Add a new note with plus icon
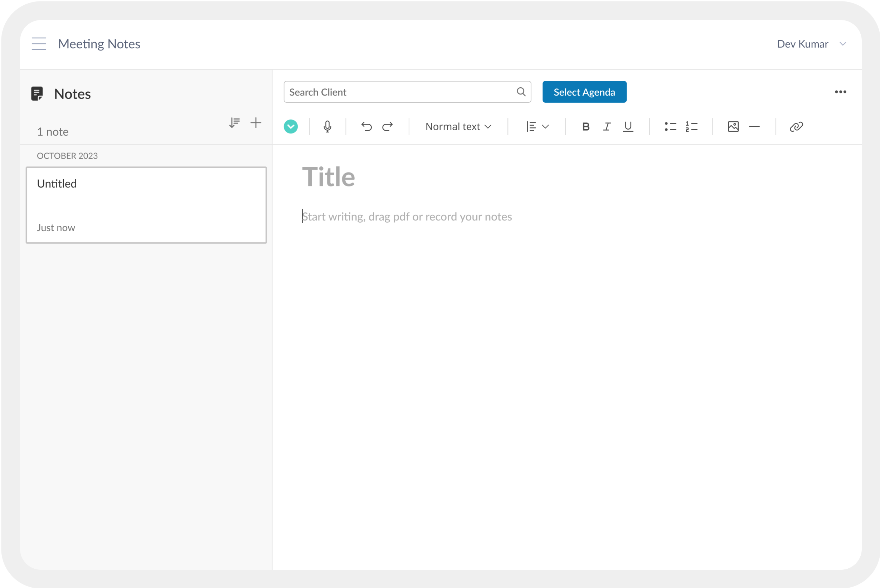880x588 pixels. (x=256, y=123)
